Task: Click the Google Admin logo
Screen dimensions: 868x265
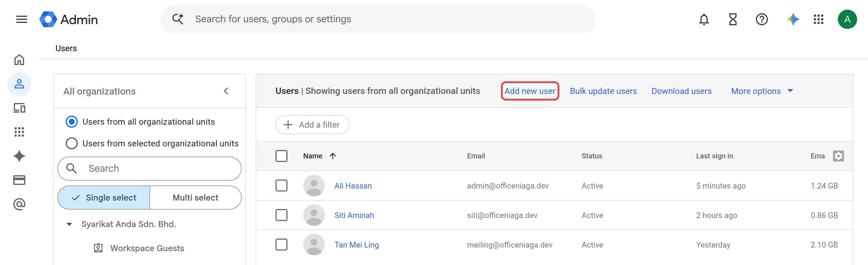Action: click(69, 19)
